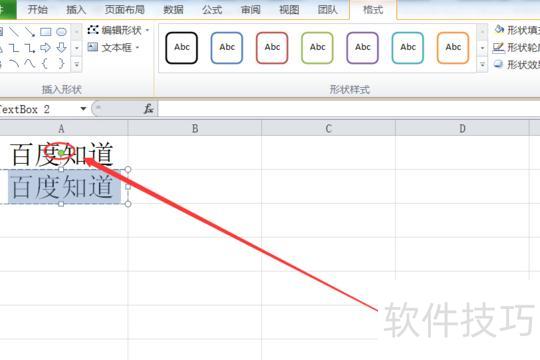Expand the Name Box dropdown arrow
Viewport: 540px width, 360px height.
(x=83, y=109)
